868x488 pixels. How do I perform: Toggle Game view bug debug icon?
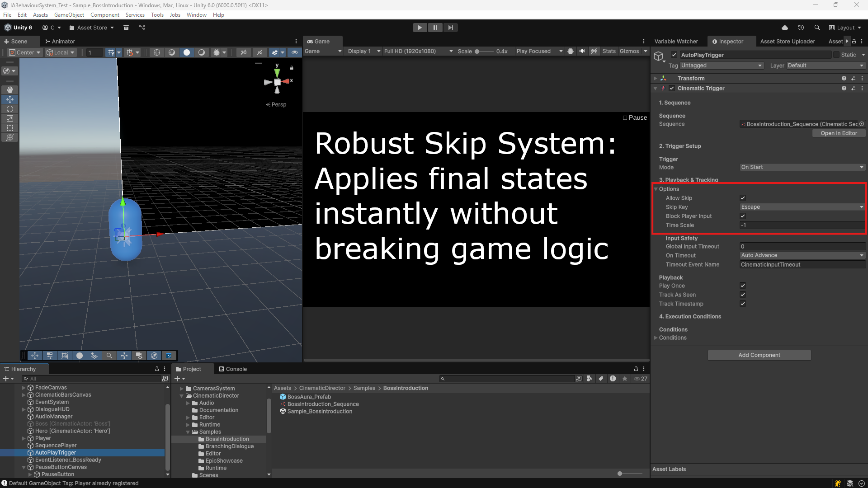571,51
